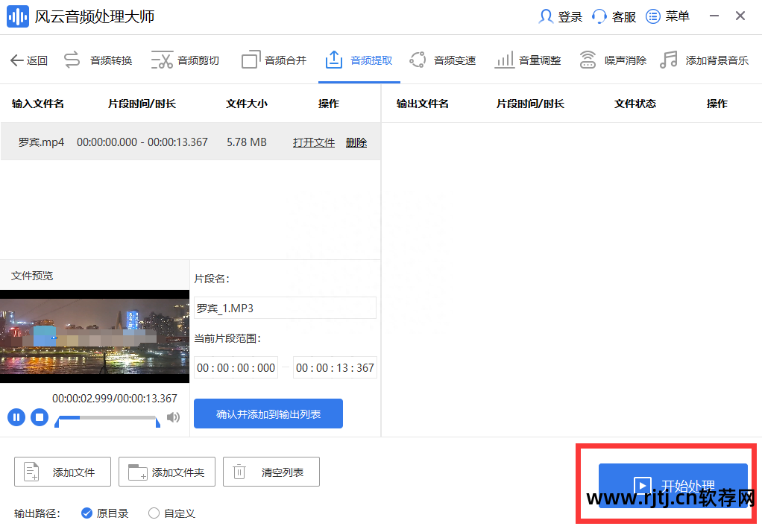Mute the preview speaker volume
The height and width of the screenshot is (532, 762).
(x=173, y=417)
